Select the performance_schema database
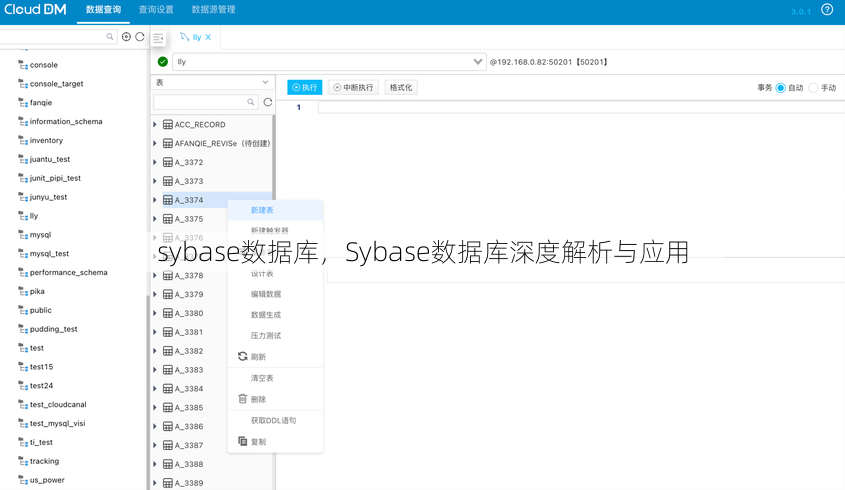845x490 pixels. (x=68, y=272)
